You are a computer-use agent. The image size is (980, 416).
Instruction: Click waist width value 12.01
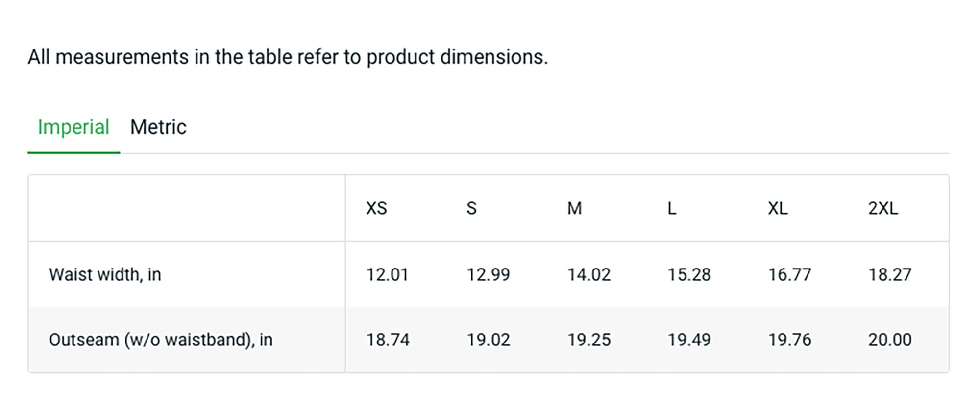(x=387, y=274)
